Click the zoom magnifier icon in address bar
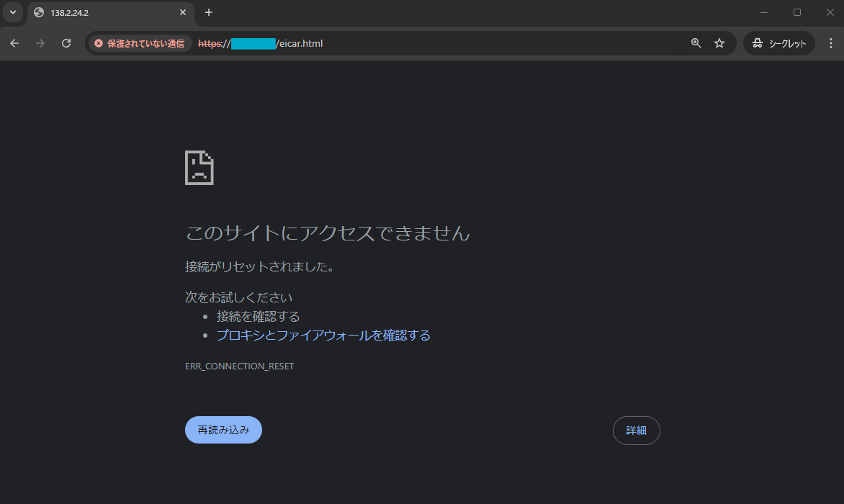844x504 pixels. 696,43
